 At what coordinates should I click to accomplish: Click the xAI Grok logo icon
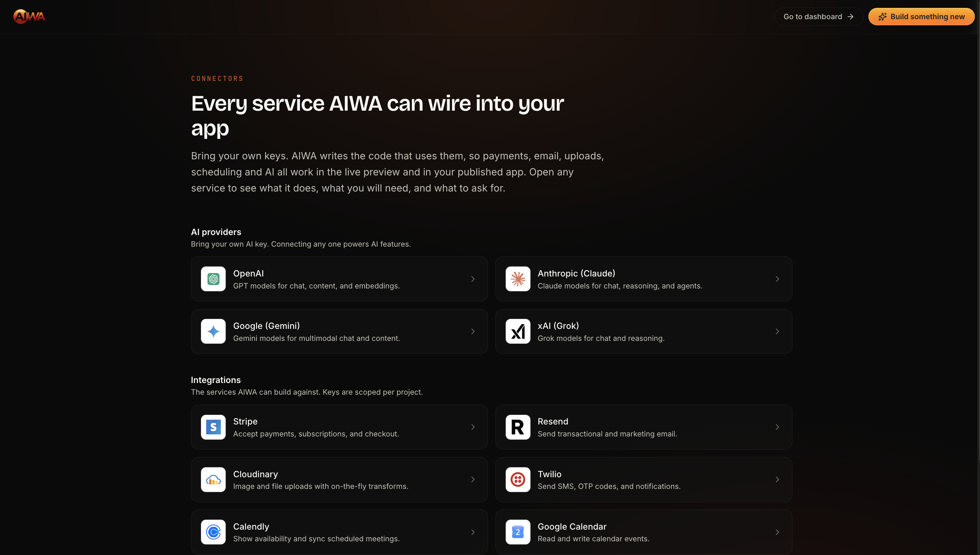518,331
